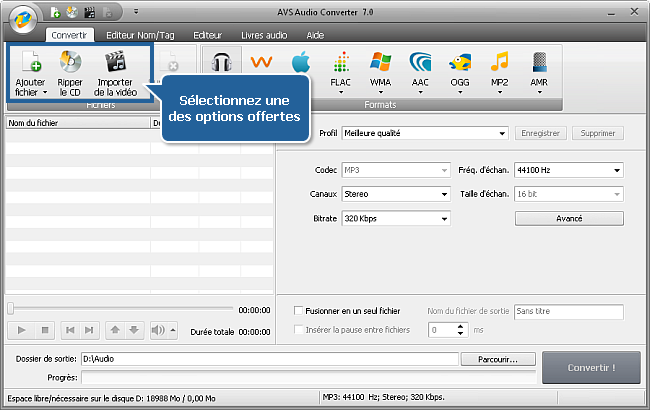This screenshot has width=650, height=410.
Task: Click the Ajouter fichier icon
Action: click(x=30, y=65)
